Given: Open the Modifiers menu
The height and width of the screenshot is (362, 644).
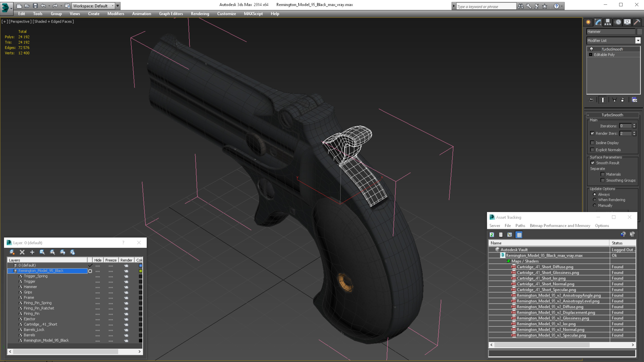Looking at the screenshot, I should point(116,14).
